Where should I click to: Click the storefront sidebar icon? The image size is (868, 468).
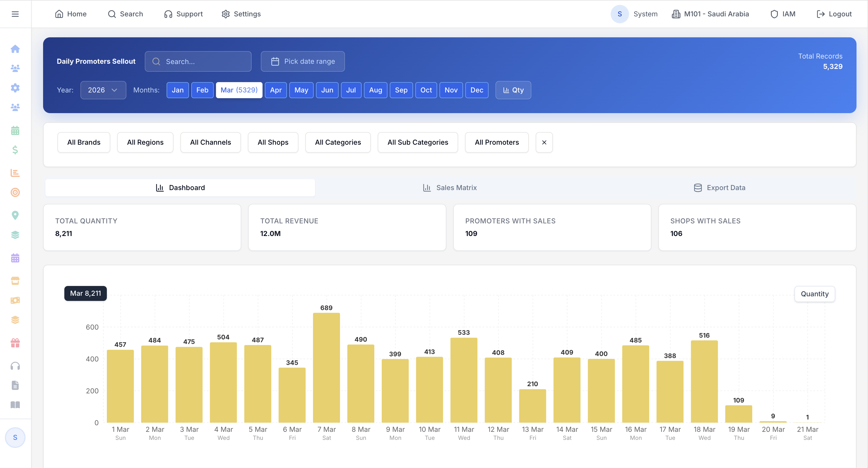click(x=15, y=281)
